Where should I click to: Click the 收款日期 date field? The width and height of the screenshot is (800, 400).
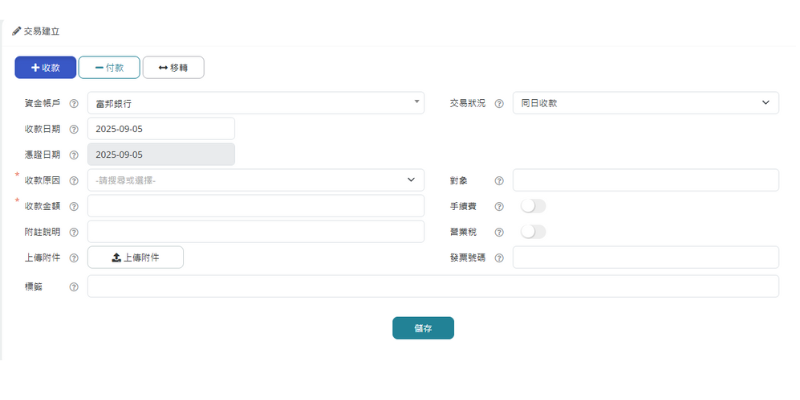(x=161, y=129)
